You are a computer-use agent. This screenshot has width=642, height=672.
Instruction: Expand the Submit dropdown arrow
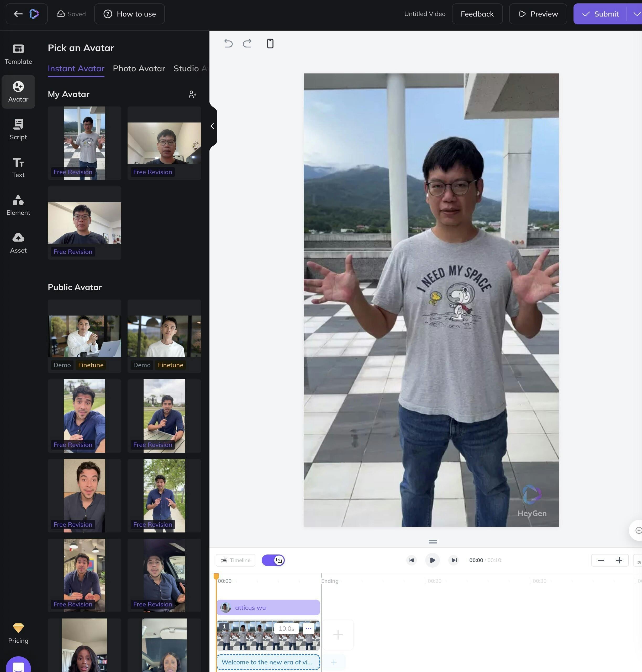636,14
